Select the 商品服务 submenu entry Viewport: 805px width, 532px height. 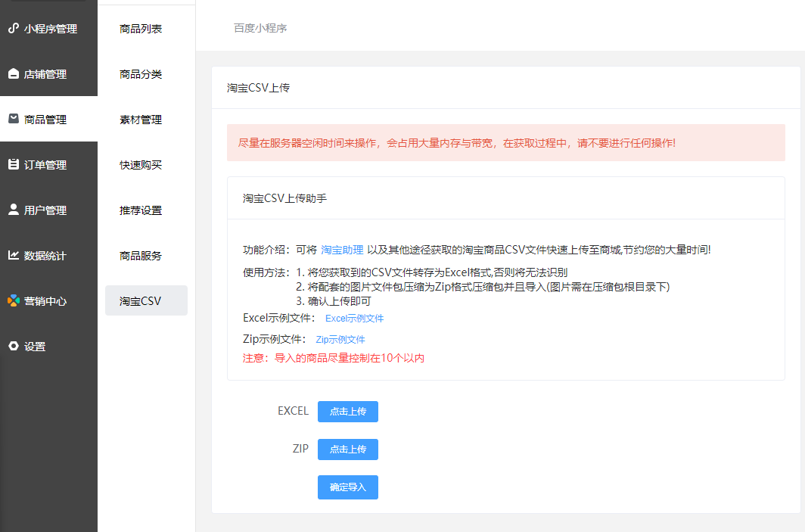click(x=141, y=256)
